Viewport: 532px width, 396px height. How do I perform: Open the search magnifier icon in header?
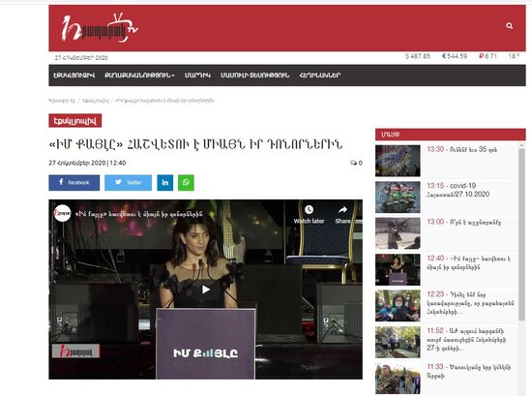tap(509, 26)
